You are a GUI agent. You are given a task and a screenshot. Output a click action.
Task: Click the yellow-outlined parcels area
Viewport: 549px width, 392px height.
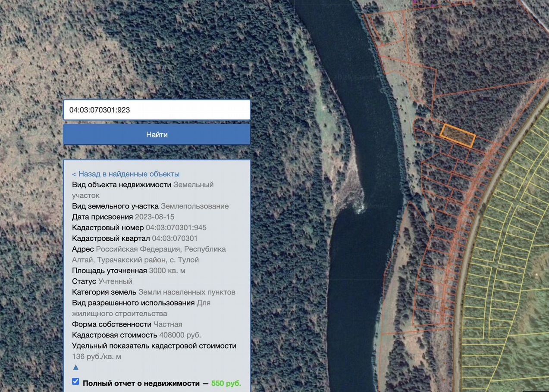pos(509,258)
